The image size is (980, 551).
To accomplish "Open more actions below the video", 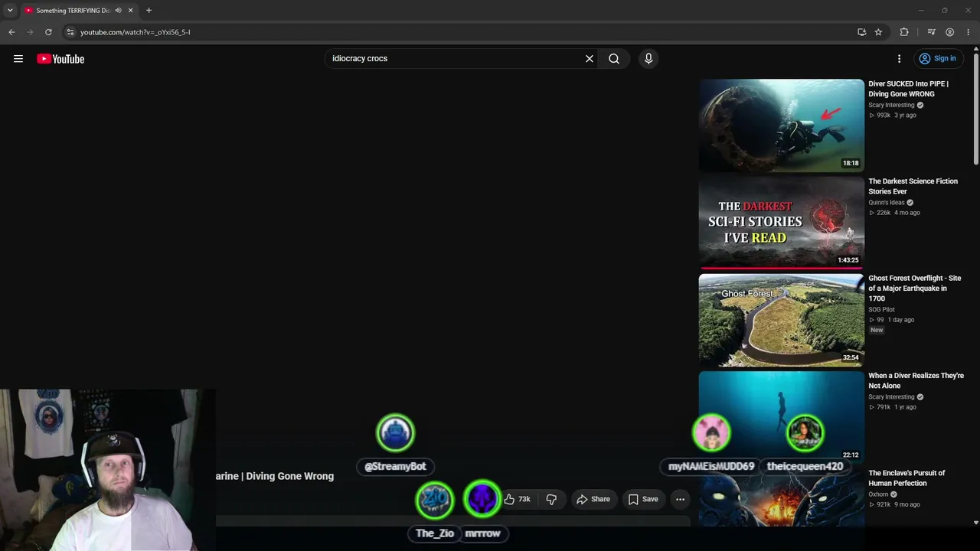I will tap(680, 499).
